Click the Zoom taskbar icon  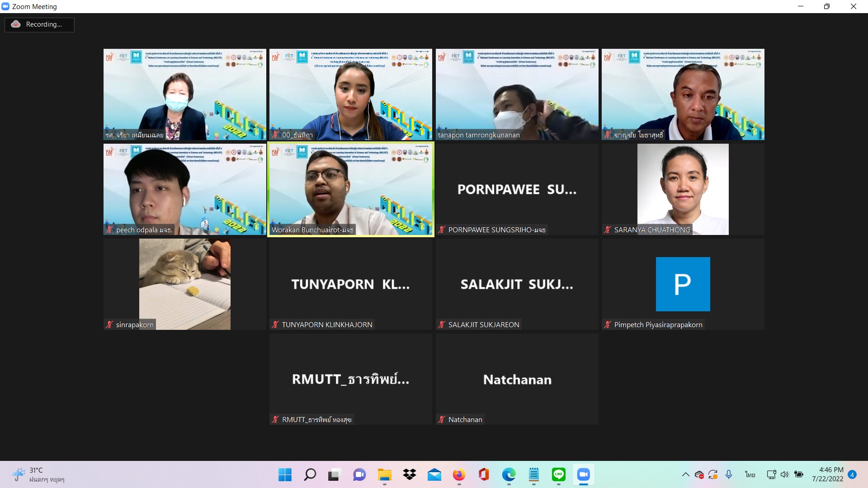click(583, 474)
